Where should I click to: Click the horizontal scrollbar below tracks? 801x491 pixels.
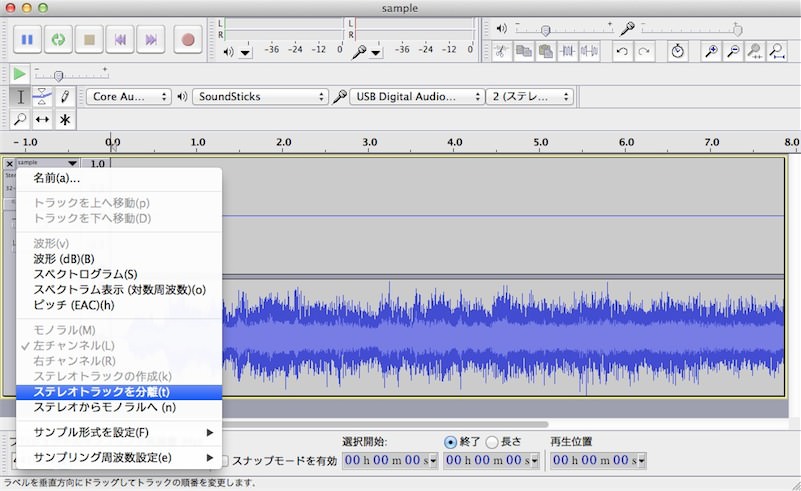pos(384,424)
